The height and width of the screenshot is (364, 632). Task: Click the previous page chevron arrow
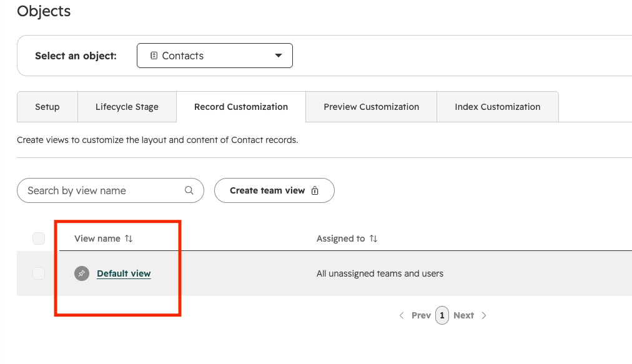(402, 315)
